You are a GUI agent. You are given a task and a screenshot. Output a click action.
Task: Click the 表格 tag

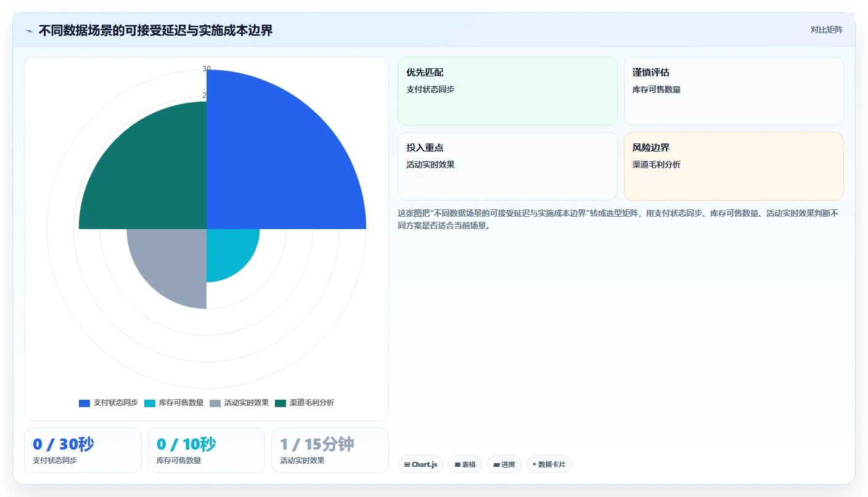465,464
